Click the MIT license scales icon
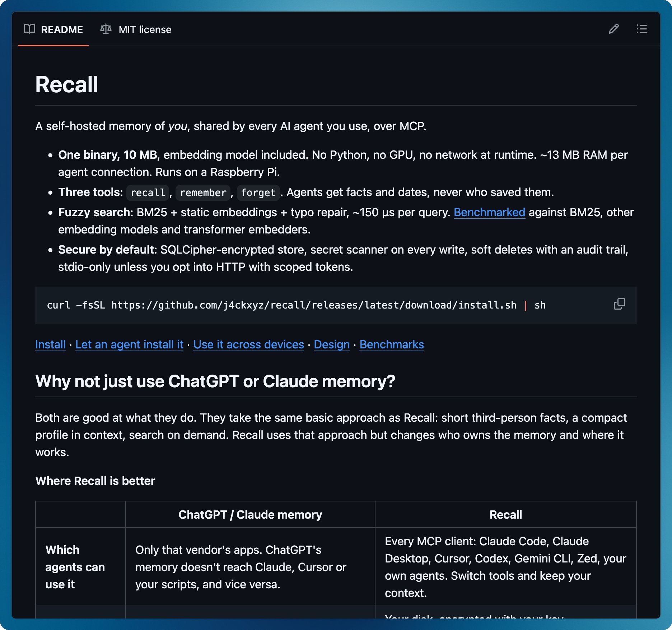This screenshot has width=672, height=630. [x=106, y=29]
